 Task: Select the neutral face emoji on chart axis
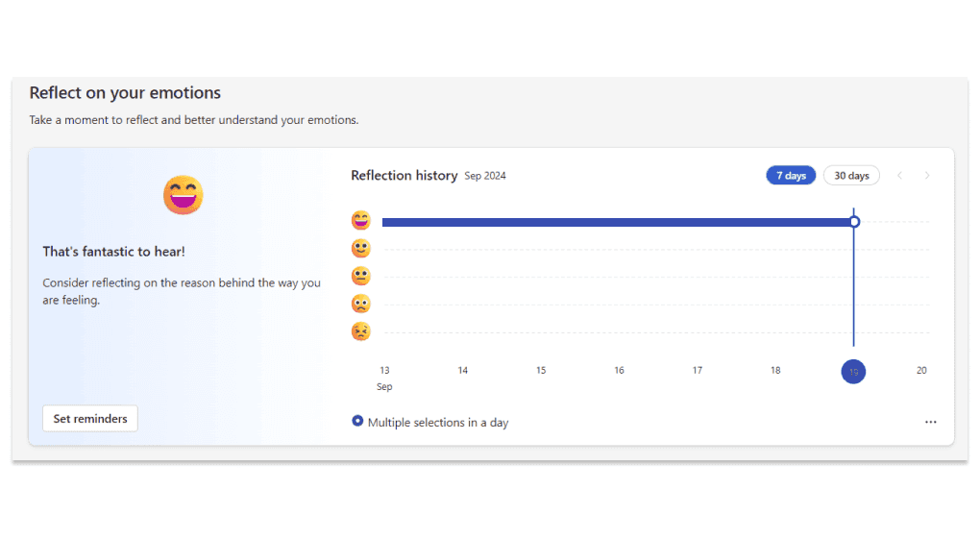361,277
